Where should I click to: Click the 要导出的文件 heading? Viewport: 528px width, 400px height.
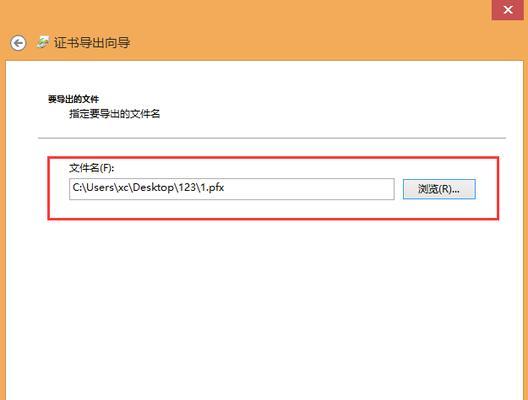click(x=73, y=99)
